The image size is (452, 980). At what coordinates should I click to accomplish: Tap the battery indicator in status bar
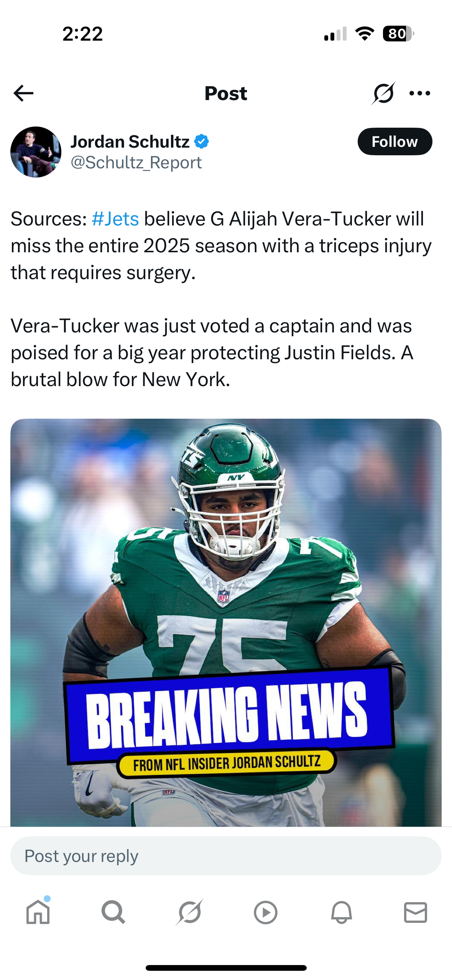pyautogui.click(x=398, y=34)
